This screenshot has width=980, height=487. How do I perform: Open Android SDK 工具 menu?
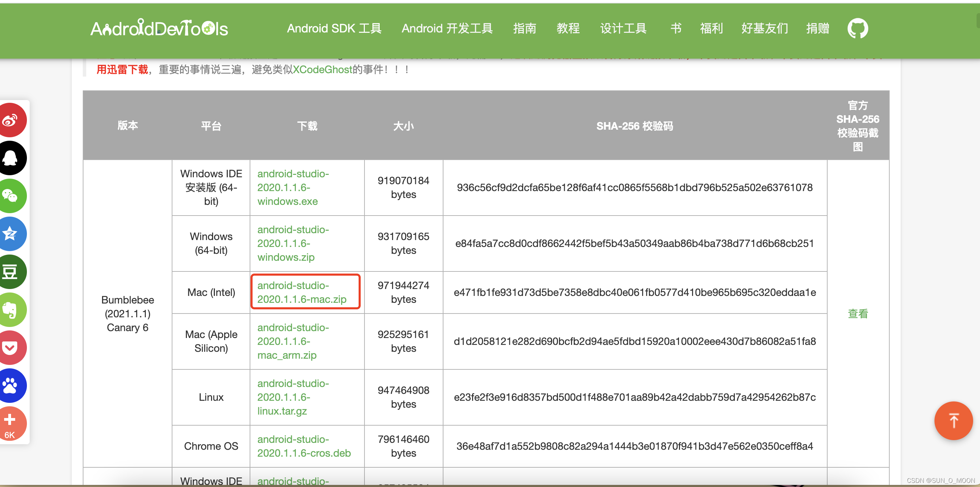coord(334,29)
